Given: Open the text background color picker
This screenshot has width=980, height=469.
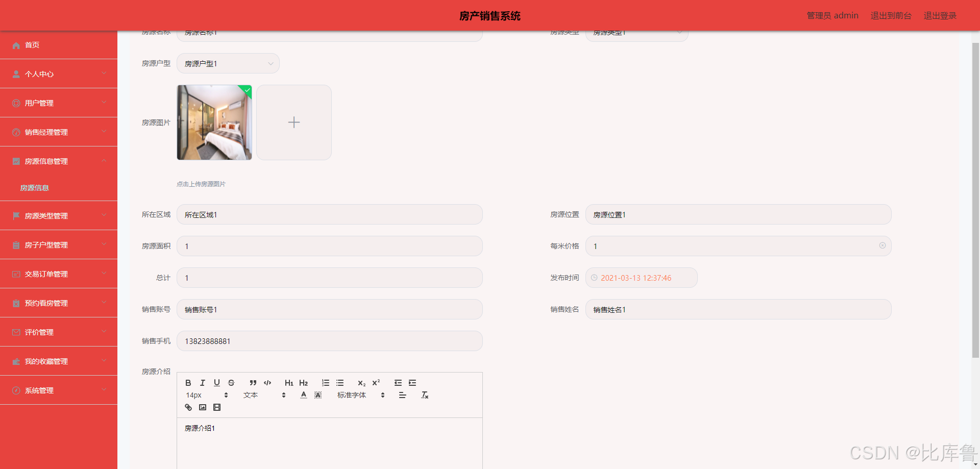Looking at the screenshot, I should click(318, 395).
